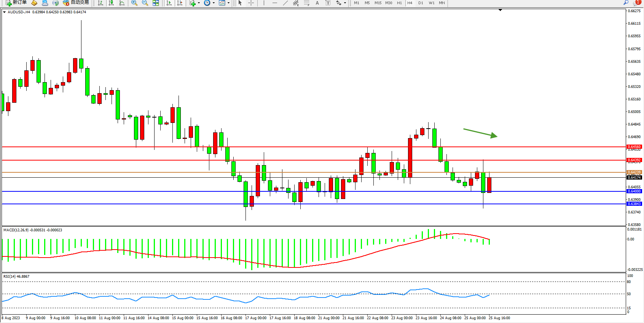Click the New Order (新订单) button
The height and width of the screenshot is (323, 644).
click(x=16, y=3)
